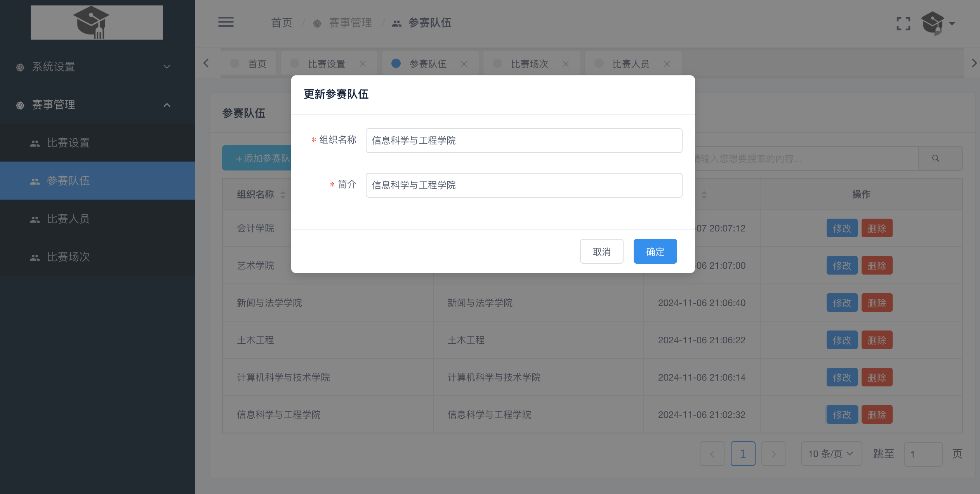
Task: Click the 简介 input field in dialog
Action: [524, 185]
